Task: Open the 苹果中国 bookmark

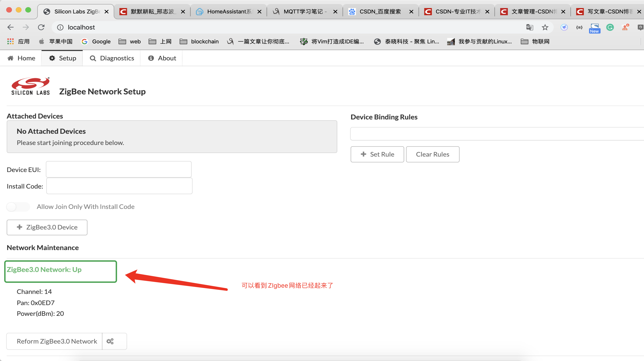Action: click(x=56, y=42)
